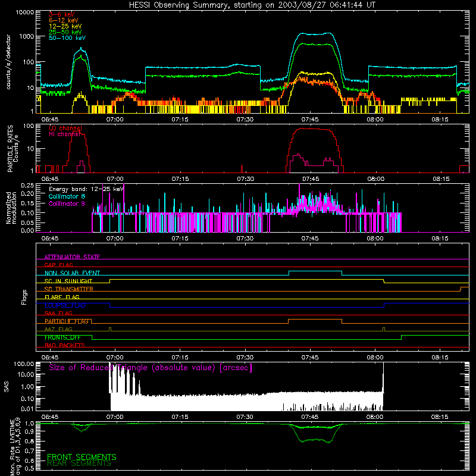Screen dimensions: 476x476
Task: Click the SAA_FLAG label
Action: (58, 314)
